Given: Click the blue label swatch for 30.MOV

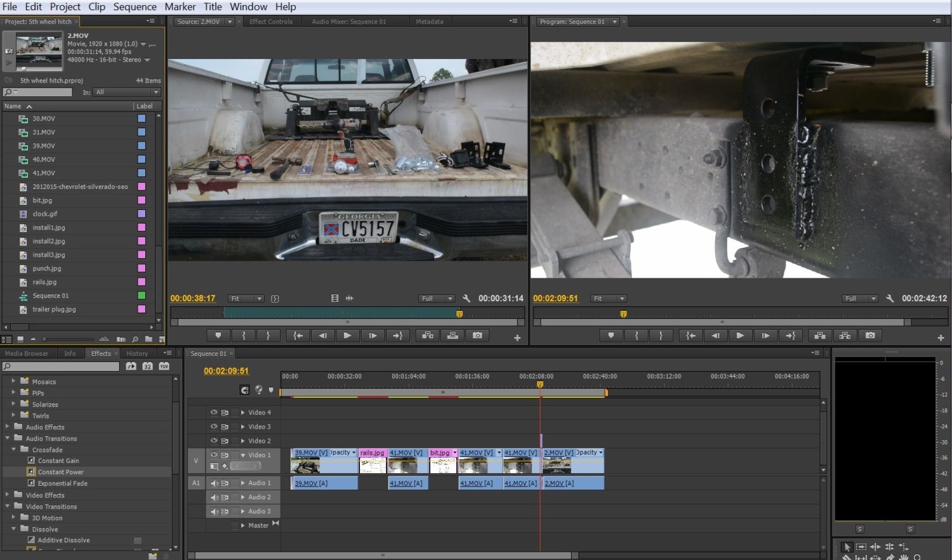Looking at the screenshot, I should pyautogui.click(x=142, y=119).
